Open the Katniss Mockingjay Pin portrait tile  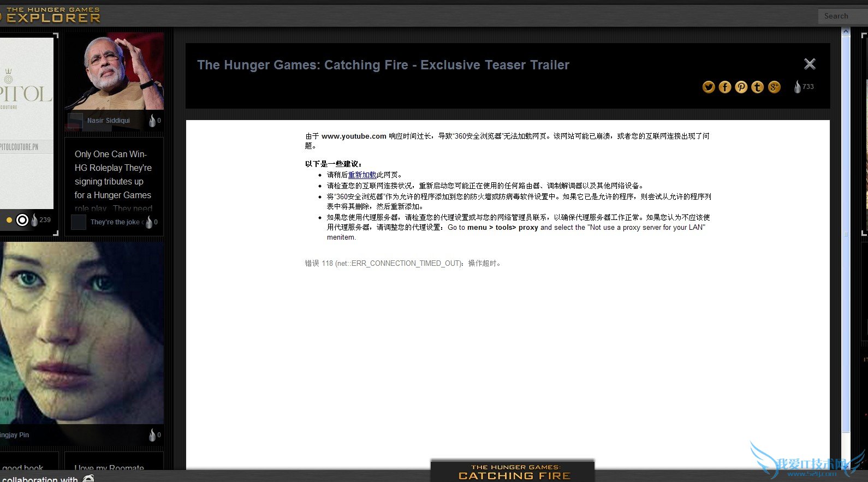(x=82, y=333)
